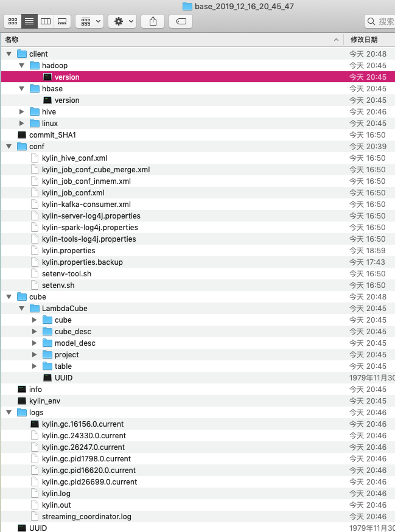Click the table folder icon
Viewport: 395px width, 532px height.
point(47,366)
